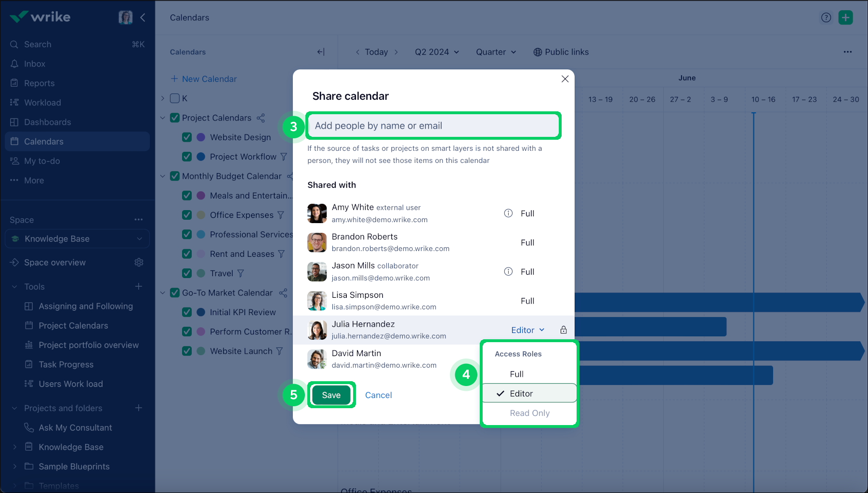Select Full in Access Roles menu
This screenshot has width=868, height=493.
tap(516, 374)
